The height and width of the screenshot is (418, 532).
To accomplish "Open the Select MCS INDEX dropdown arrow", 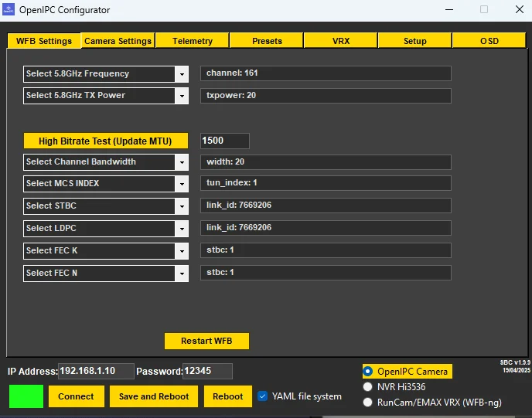I will pyautogui.click(x=182, y=184).
